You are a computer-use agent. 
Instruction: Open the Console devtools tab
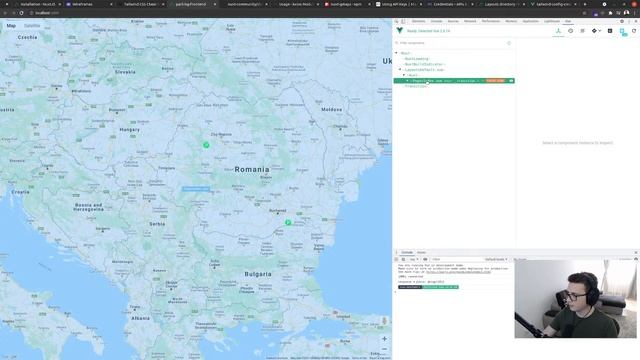436,21
